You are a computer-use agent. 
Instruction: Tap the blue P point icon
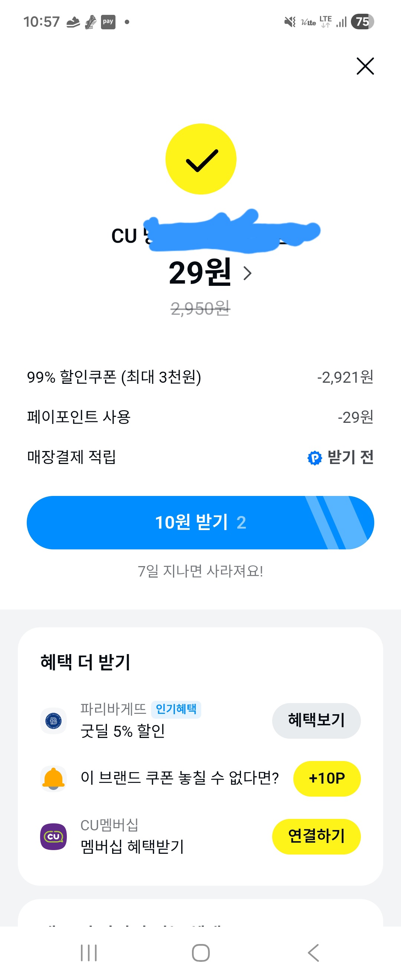[x=314, y=458]
